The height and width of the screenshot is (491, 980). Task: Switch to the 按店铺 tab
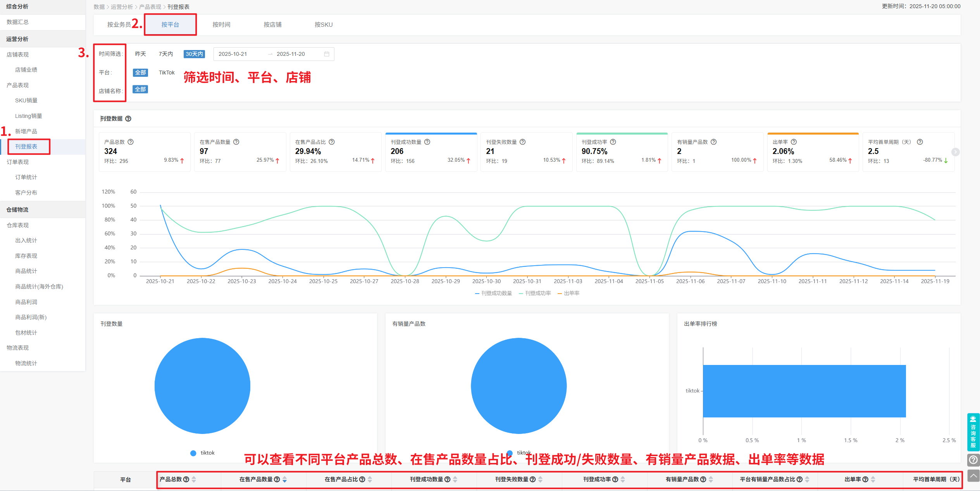click(x=272, y=24)
